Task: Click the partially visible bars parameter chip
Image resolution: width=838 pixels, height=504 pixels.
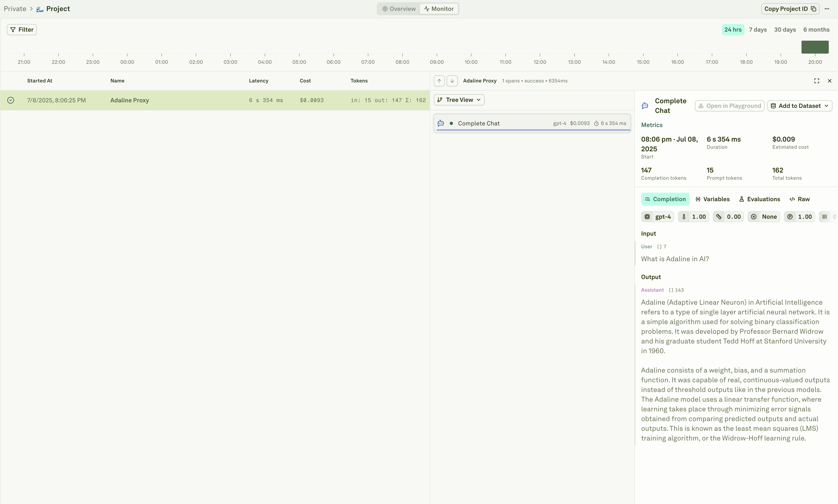Action: pyautogui.click(x=828, y=217)
